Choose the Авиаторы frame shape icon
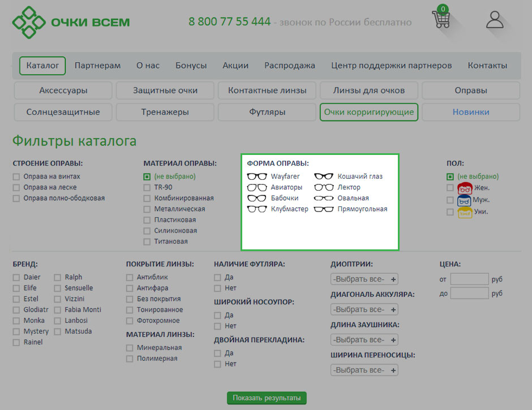532x410 pixels. pyautogui.click(x=257, y=187)
